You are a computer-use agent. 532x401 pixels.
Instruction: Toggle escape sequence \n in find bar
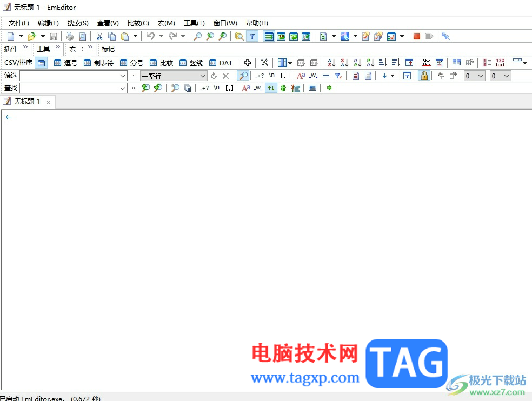tap(216, 88)
